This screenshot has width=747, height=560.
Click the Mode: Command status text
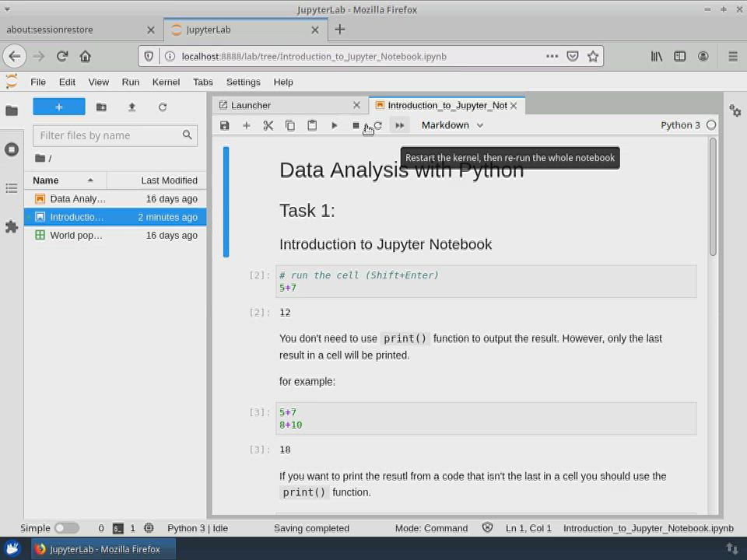coord(431,528)
